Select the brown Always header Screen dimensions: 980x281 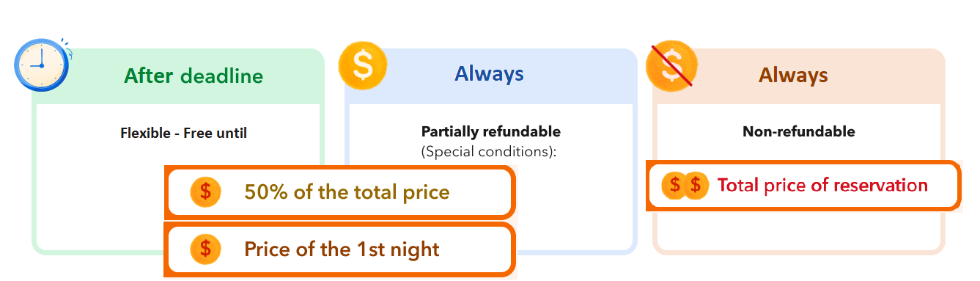(x=793, y=75)
